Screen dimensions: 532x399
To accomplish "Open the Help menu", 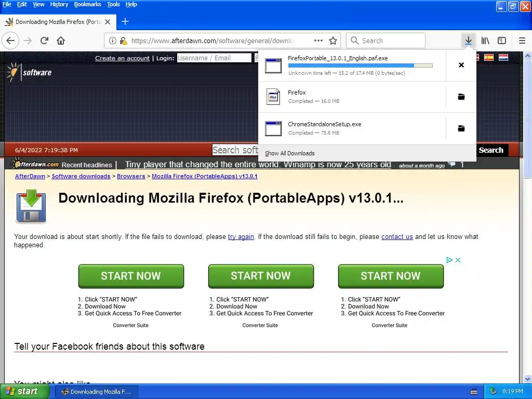I will [x=131, y=4].
